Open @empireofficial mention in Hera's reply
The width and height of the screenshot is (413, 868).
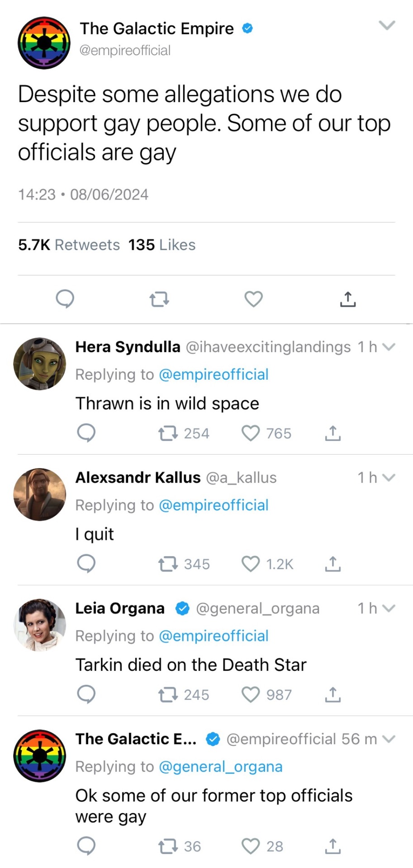pyautogui.click(x=214, y=374)
